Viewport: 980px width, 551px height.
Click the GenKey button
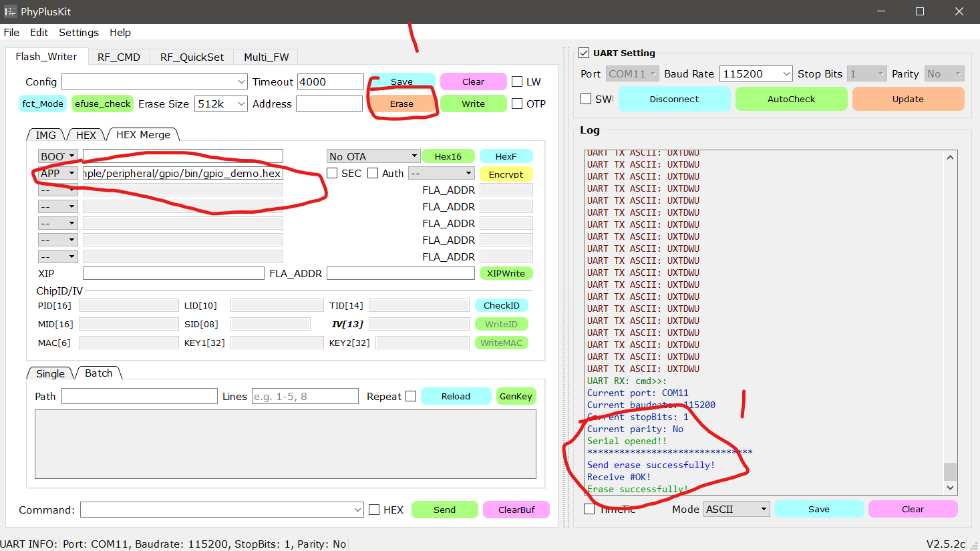point(516,396)
